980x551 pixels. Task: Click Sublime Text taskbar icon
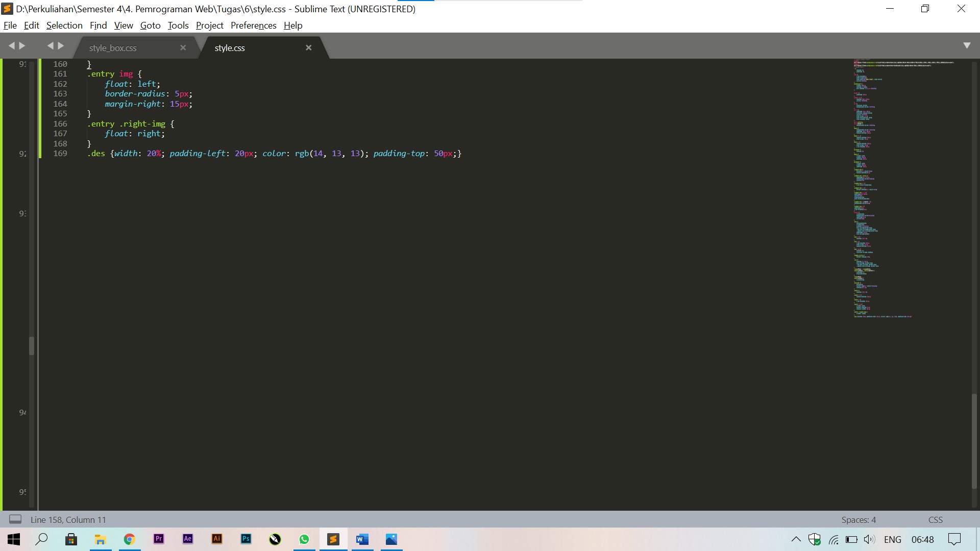pos(333,539)
